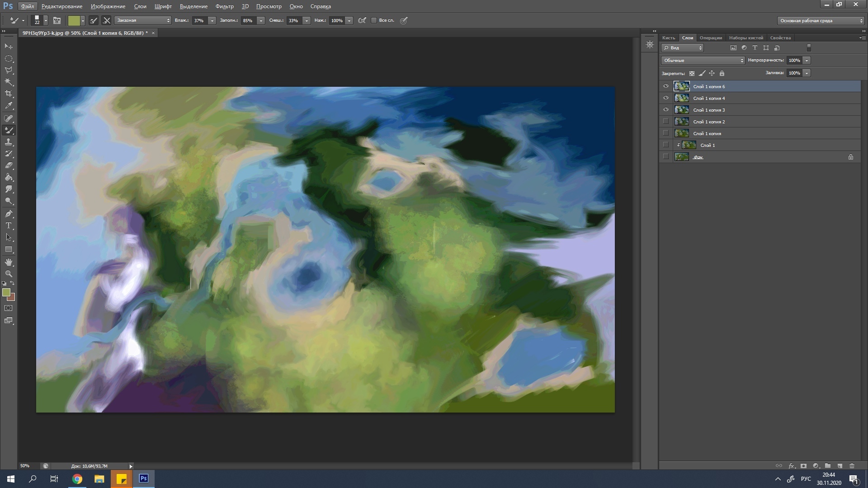The image size is (868, 488).
Task: Open File Explorer from the taskbar
Action: click(99, 479)
